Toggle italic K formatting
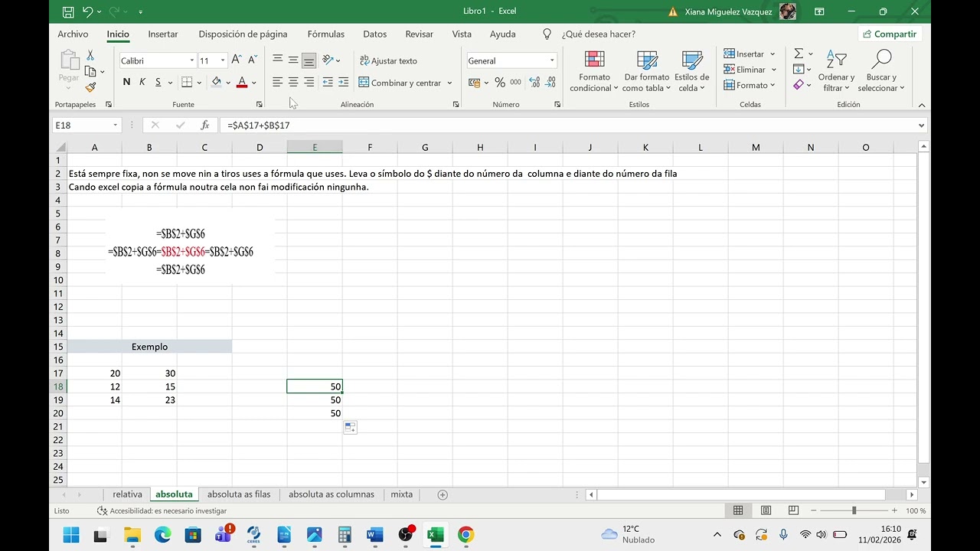The height and width of the screenshot is (551, 980). click(x=142, y=82)
